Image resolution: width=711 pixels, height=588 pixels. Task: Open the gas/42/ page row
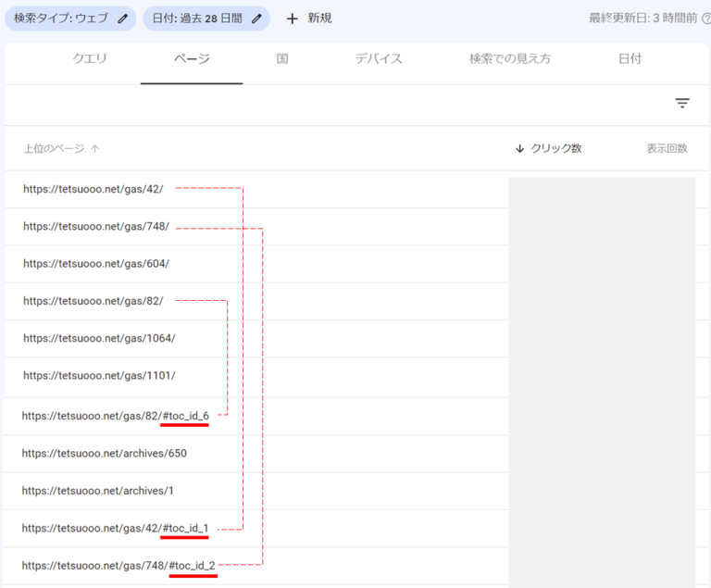pos(93,189)
